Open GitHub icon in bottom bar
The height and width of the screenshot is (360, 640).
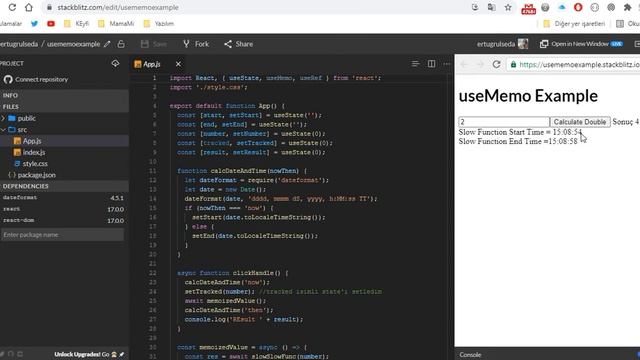tap(11, 354)
